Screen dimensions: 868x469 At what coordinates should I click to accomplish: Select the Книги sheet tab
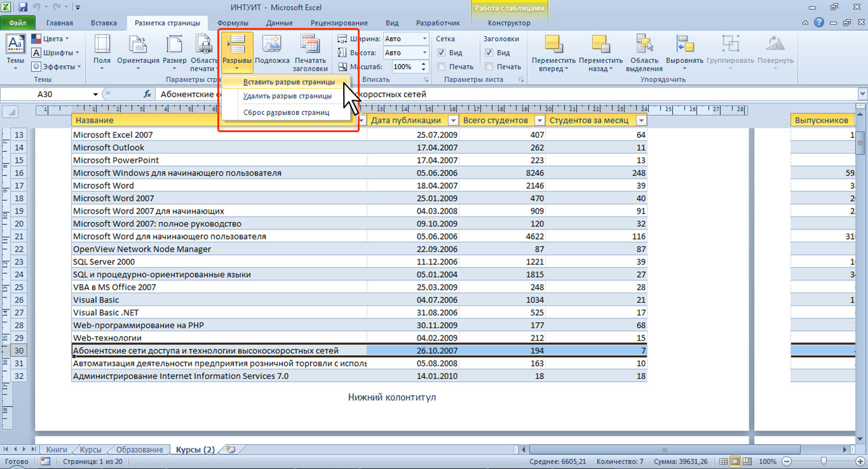pyautogui.click(x=58, y=449)
